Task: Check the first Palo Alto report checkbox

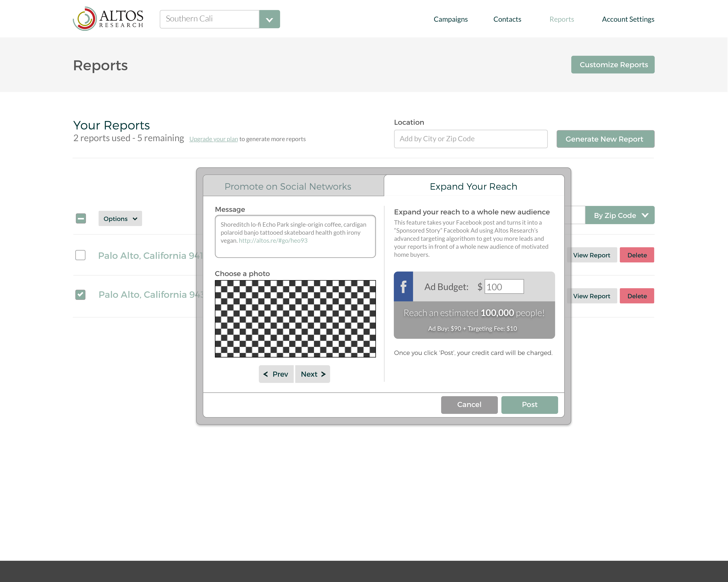Action: pos(80,255)
